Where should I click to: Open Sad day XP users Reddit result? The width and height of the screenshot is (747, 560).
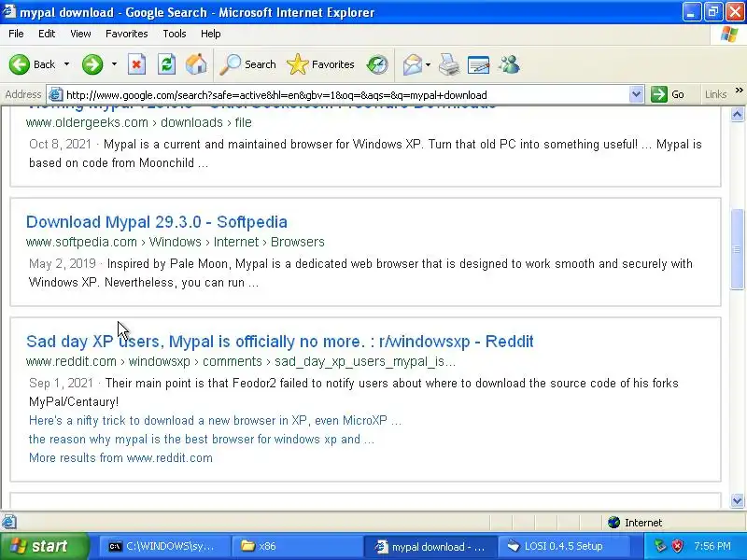click(x=280, y=342)
